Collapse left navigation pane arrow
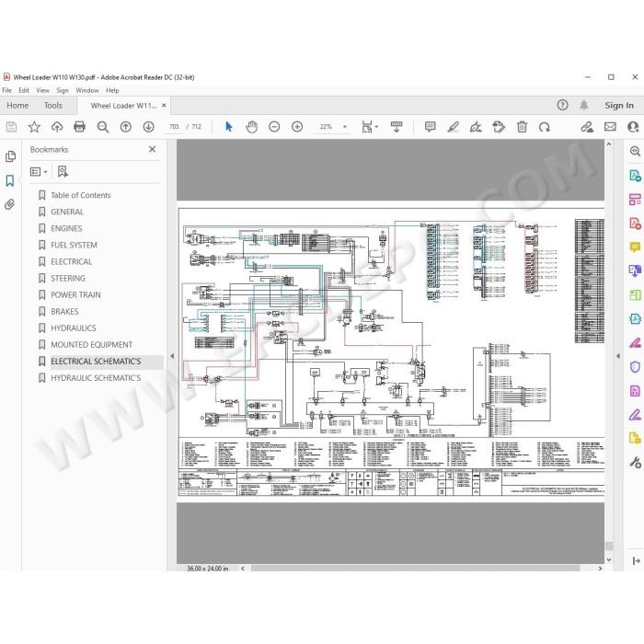 172,356
